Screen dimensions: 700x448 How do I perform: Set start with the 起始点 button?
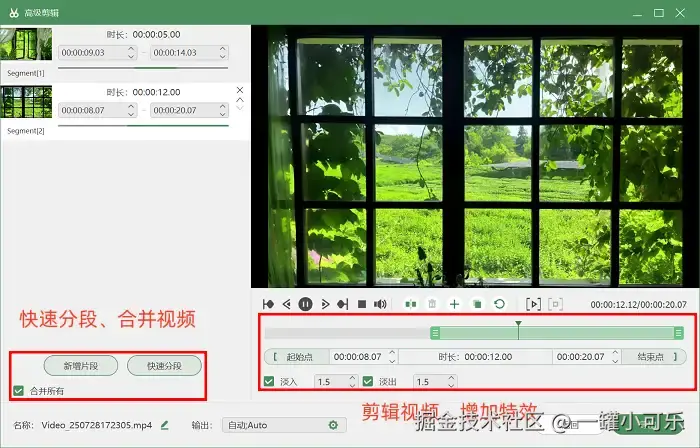(297, 357)
